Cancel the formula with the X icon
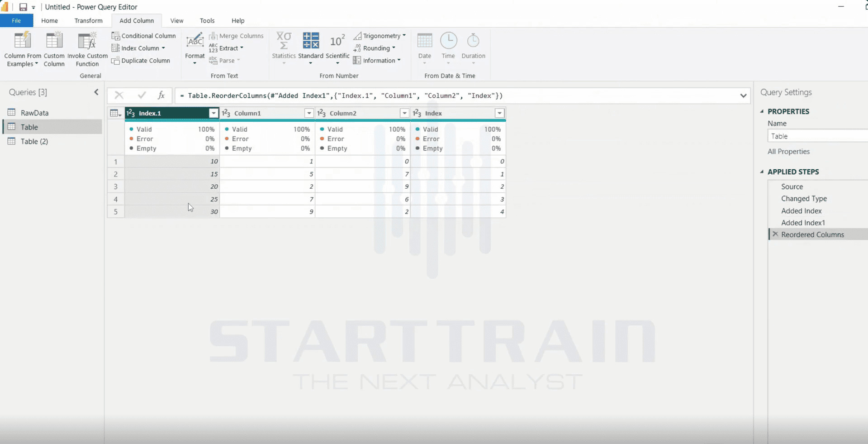The height and width of the screenshot is (444, 868). coord(119,95)
